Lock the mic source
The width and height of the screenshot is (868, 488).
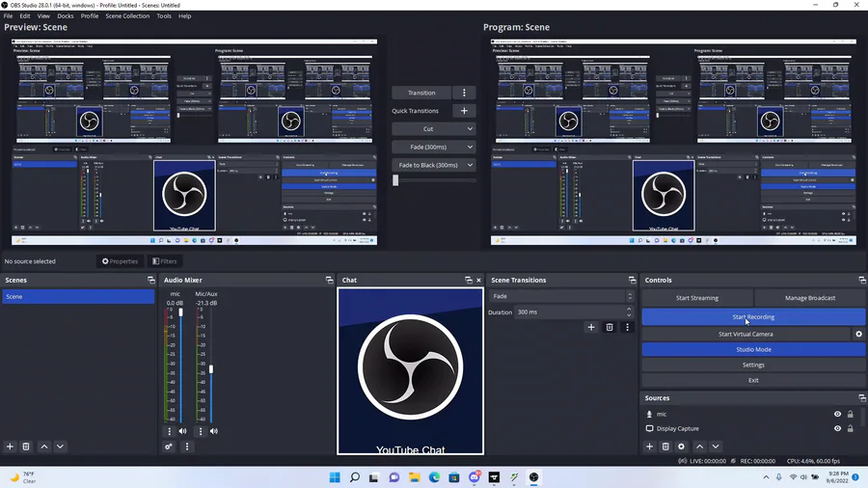coord(851,414)
